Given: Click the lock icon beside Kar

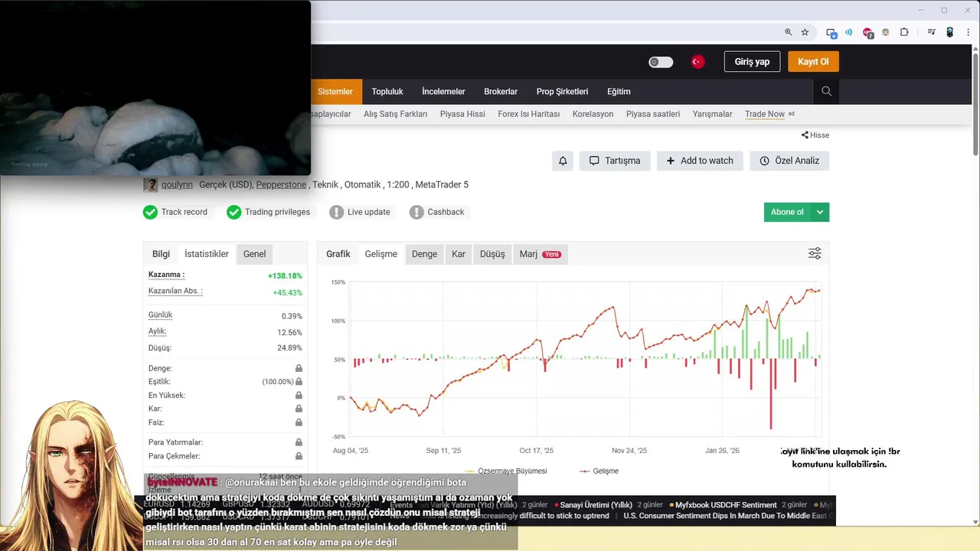Looking at the screenshot, I should (x=299, y=409).
